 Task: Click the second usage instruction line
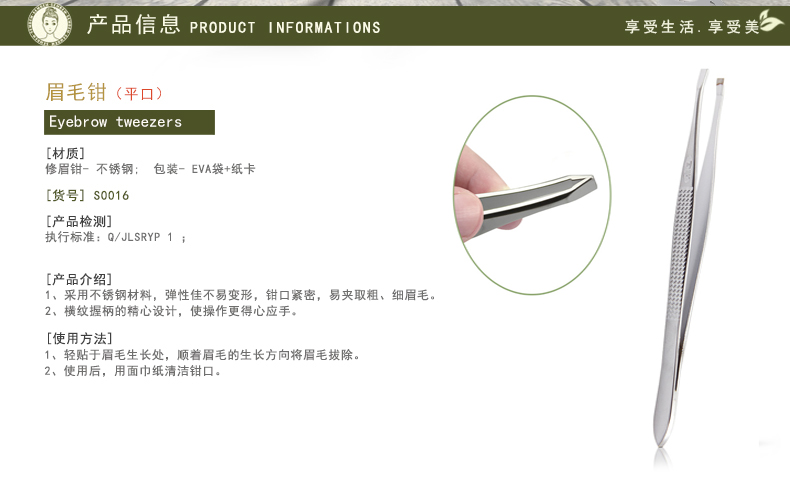tap(133, 371)
